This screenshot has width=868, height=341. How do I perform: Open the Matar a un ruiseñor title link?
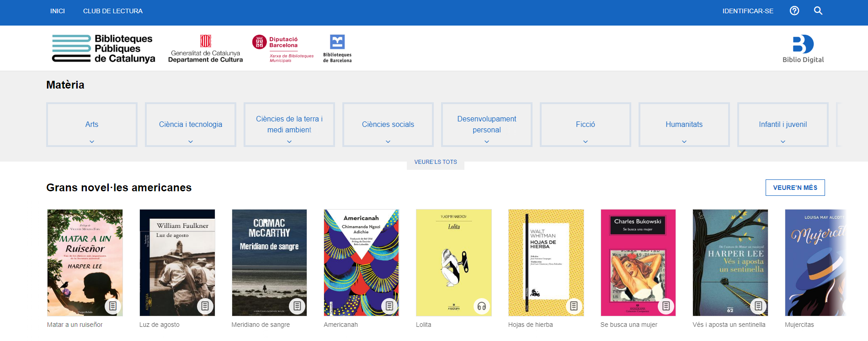pos(75,325)
